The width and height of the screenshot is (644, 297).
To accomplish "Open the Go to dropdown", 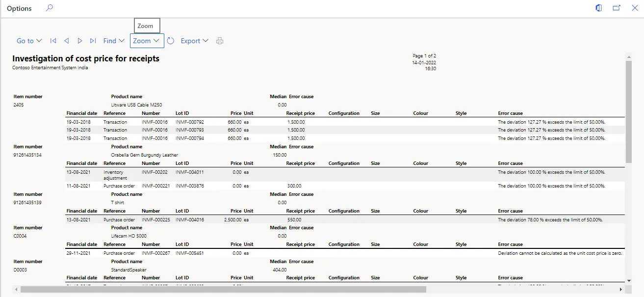I will [x=29, y=41].
